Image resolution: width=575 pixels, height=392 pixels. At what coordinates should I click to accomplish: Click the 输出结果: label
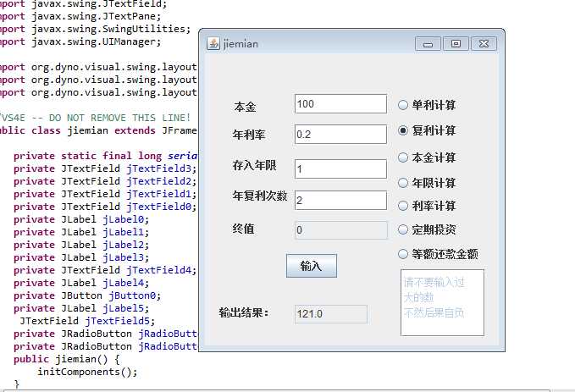244,312
